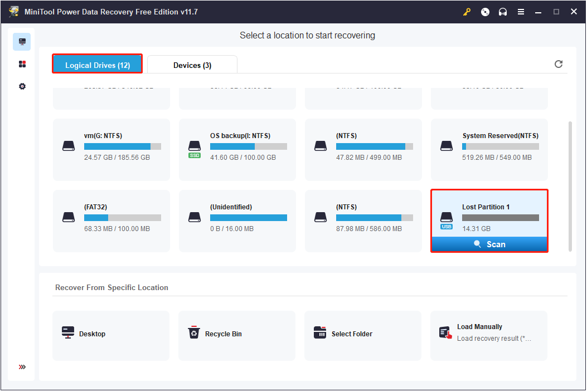Click the FAT32 partition usage bar
This screenshot has width=587, height=392.
point(123,218)
